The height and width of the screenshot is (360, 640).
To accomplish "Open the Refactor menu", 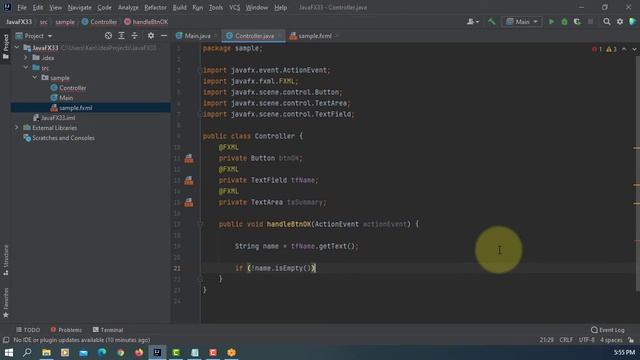I will click(156, 7).
